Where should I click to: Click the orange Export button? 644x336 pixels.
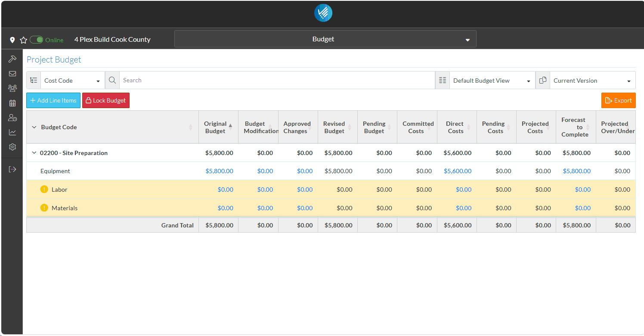[618, 100]
